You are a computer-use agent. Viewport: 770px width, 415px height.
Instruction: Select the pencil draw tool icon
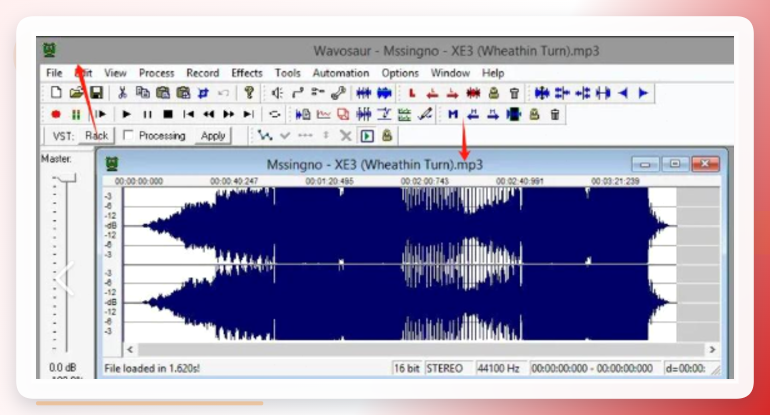tap(425, 114)
